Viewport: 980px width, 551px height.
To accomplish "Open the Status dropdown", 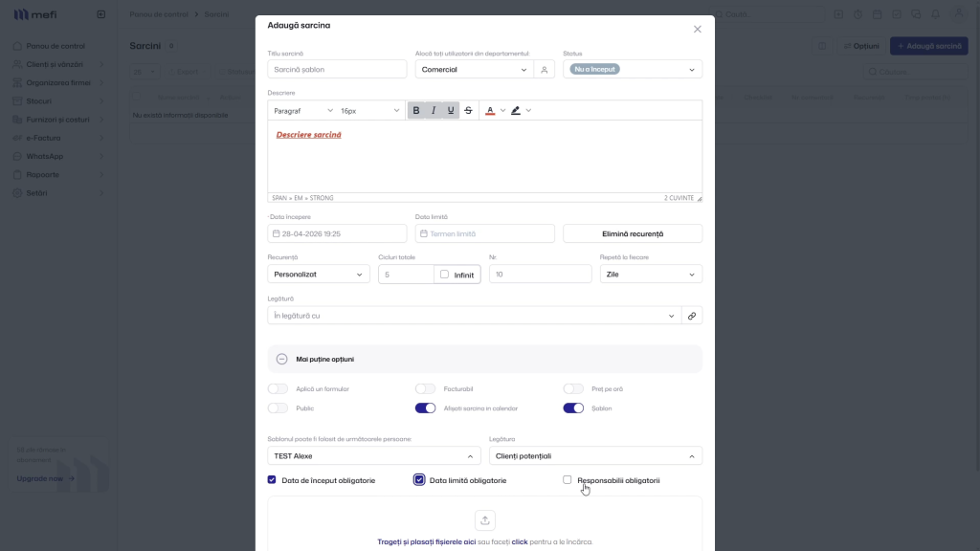I will pos(633,69).
